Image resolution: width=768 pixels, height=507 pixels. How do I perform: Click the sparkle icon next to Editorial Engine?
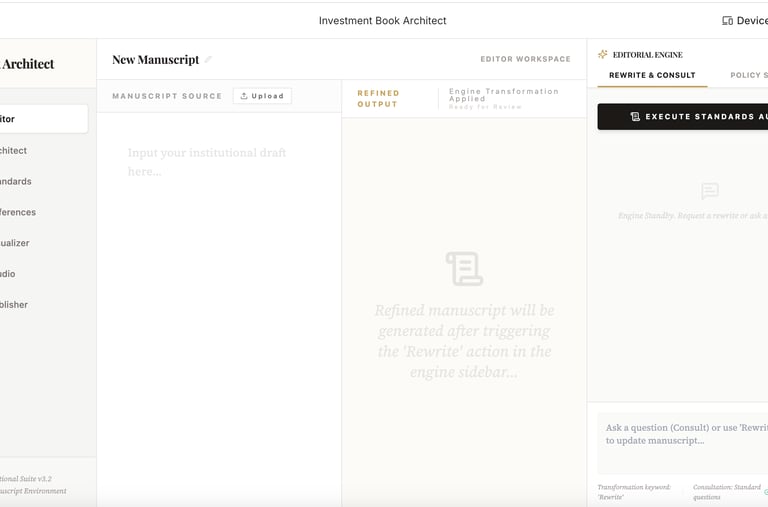602,54
